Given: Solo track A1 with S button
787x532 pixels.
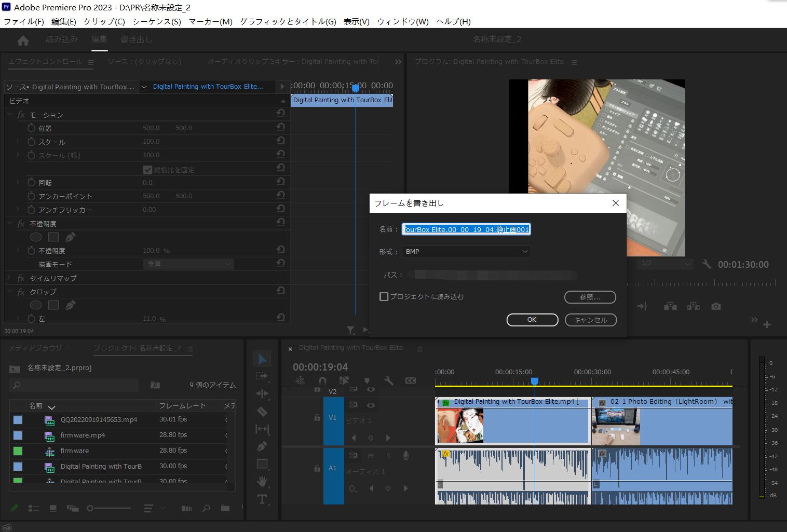Looking at the screenshot, I should pos(388,456).
